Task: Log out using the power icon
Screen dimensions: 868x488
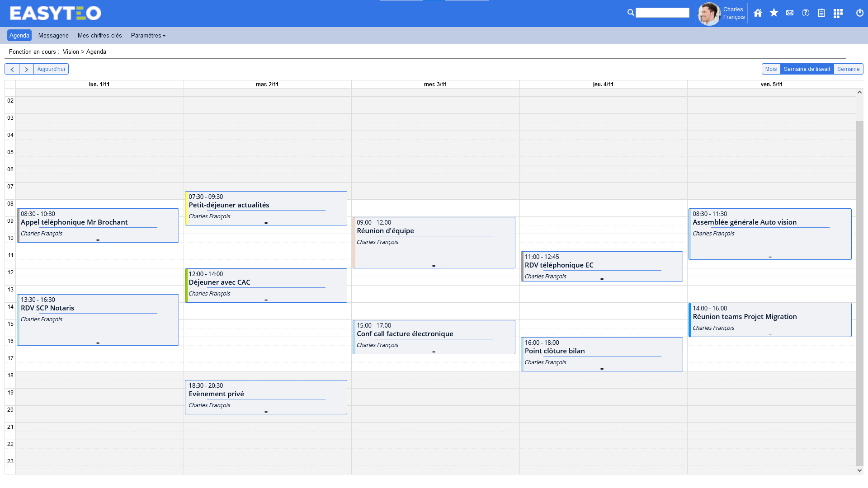Action: [x=859, y=13]
